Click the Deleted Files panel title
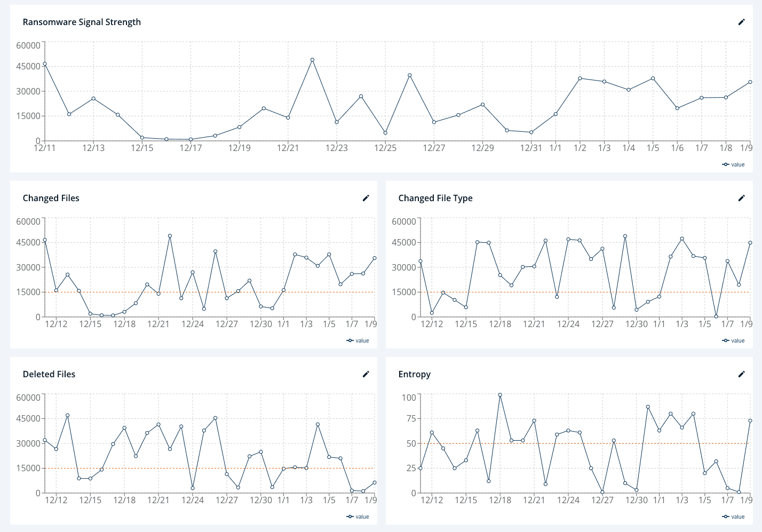 49,374
